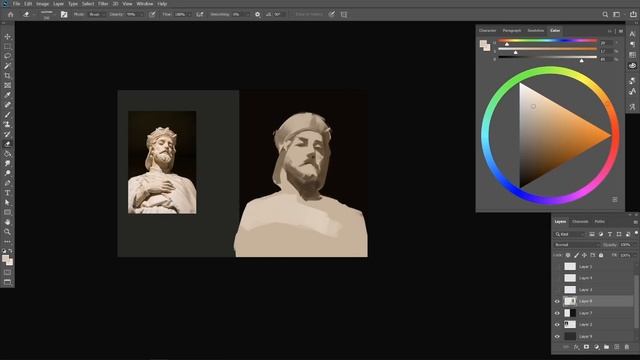Image resolution: width=640 pixels, height=360 pixels.
Task: Pick color in the wheel triangle
Action: click(565, 136)
